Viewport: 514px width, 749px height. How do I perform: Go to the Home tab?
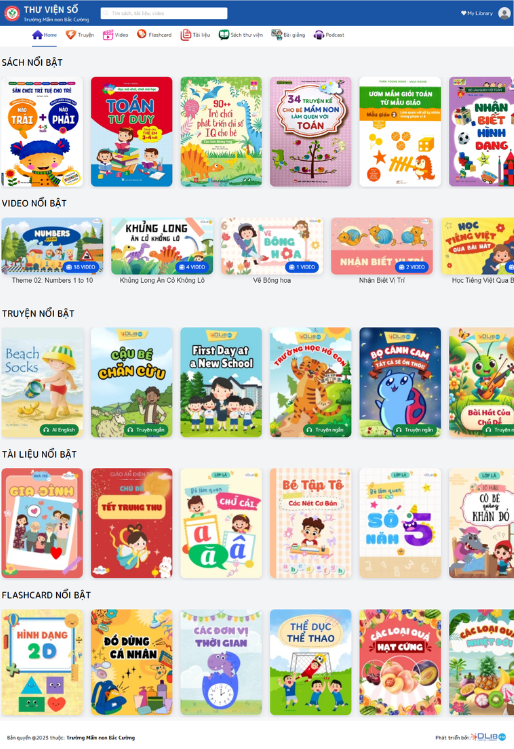pyautogui.click(x=44, y=35)
